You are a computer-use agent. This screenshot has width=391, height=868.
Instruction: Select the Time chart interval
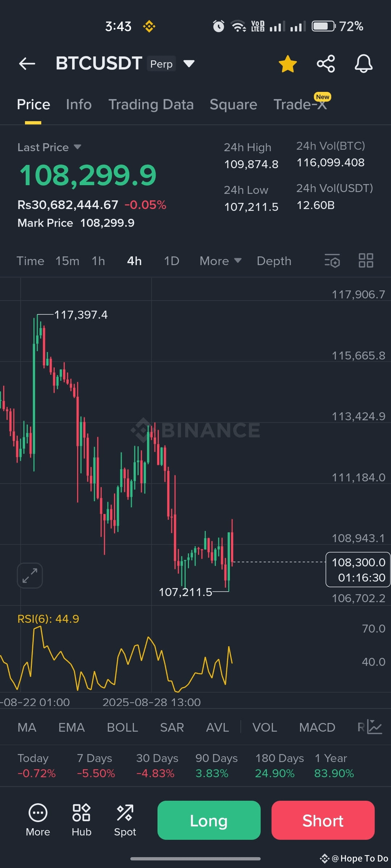(30, 261)
